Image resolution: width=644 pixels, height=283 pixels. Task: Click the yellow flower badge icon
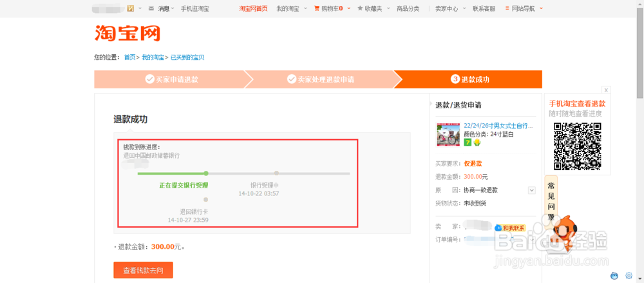(477, 142)
